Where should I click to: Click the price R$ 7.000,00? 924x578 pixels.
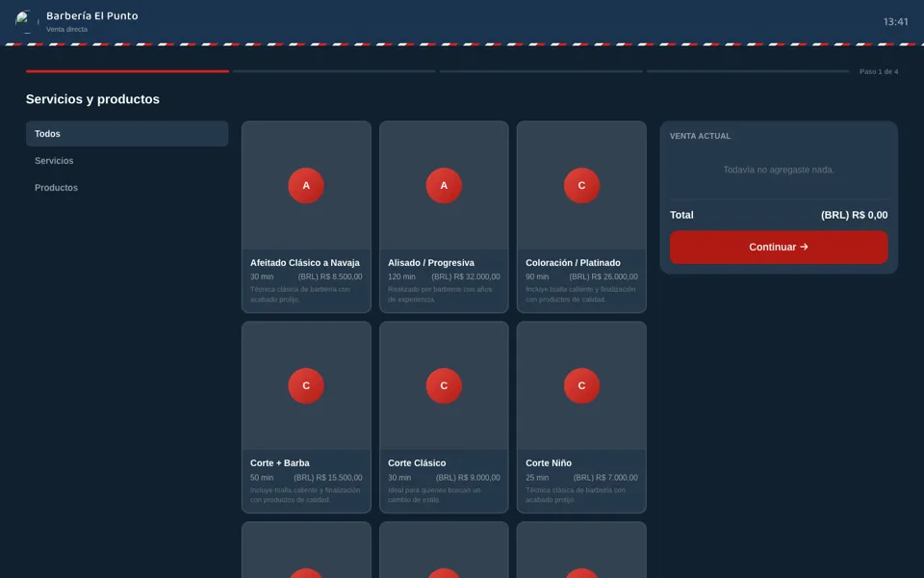pos(605,478)
